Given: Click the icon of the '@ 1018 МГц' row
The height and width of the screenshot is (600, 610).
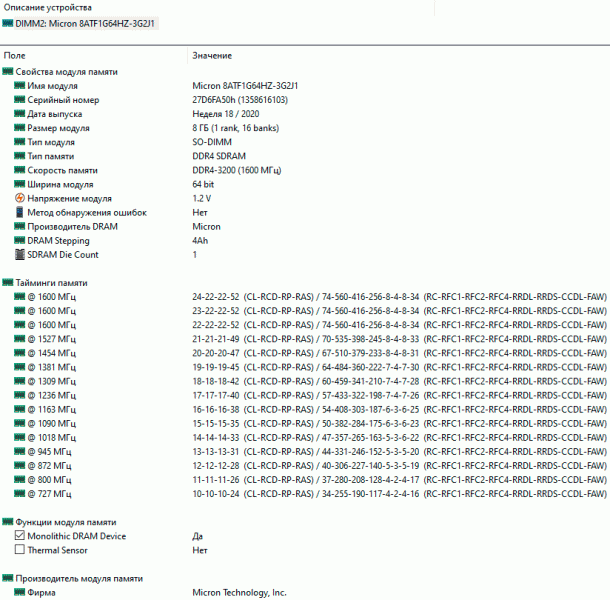Looking at the screenshot, I should tap(19, 437).
